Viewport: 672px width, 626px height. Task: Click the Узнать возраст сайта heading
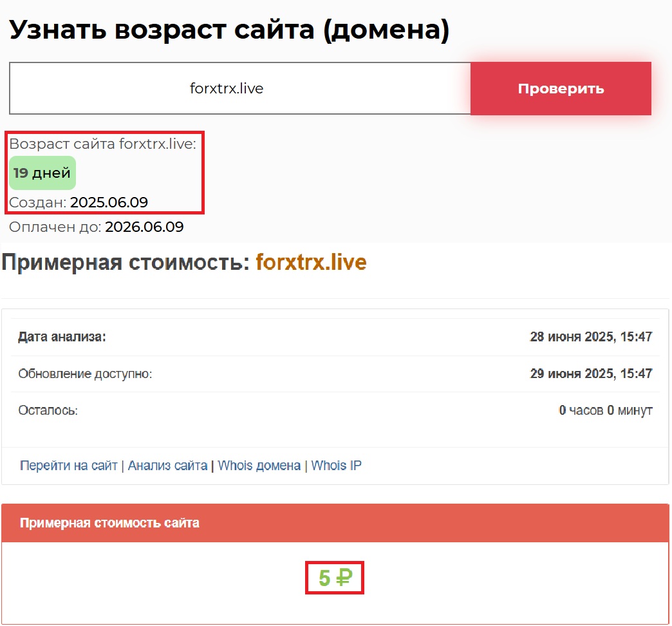229,30
